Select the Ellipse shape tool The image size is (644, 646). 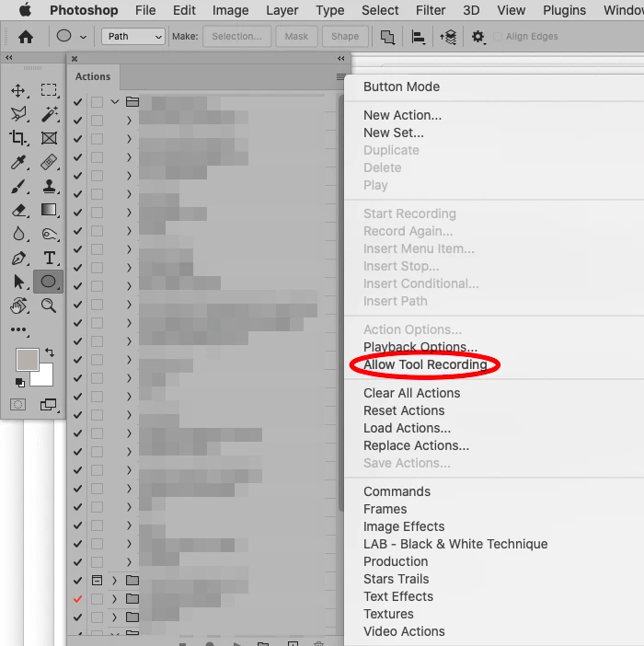[48, 282]
